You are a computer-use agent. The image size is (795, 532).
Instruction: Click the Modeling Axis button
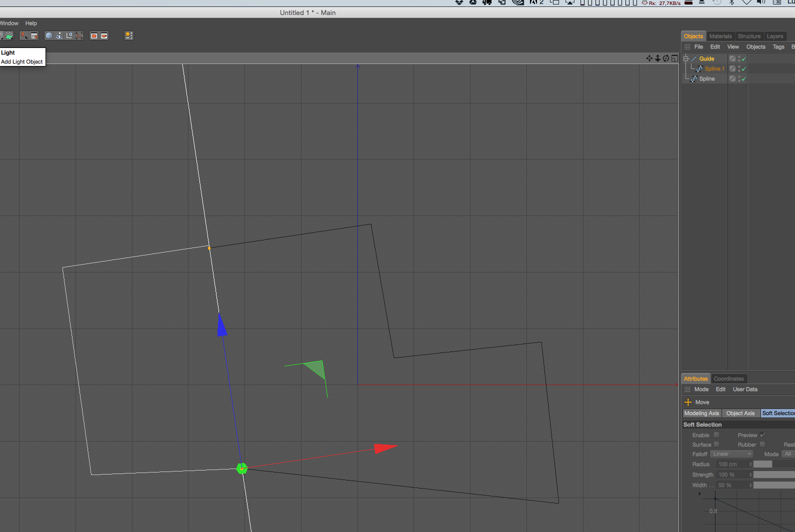point(702,413)
